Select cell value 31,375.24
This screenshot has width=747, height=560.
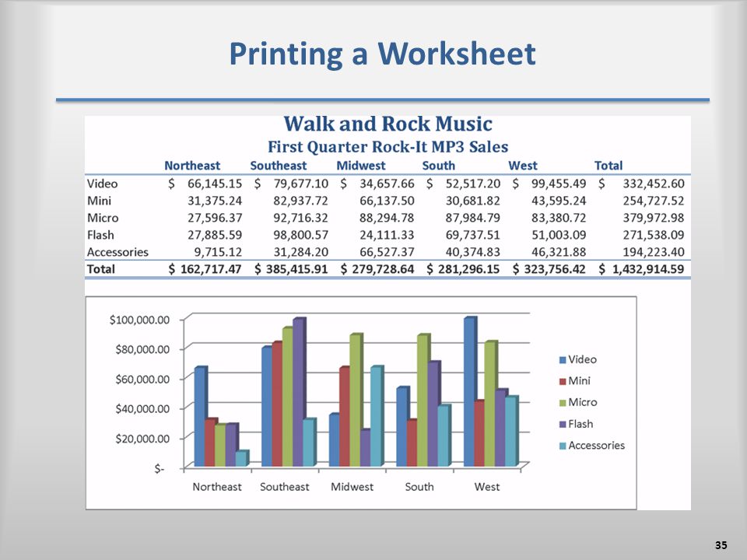(215, 201)
